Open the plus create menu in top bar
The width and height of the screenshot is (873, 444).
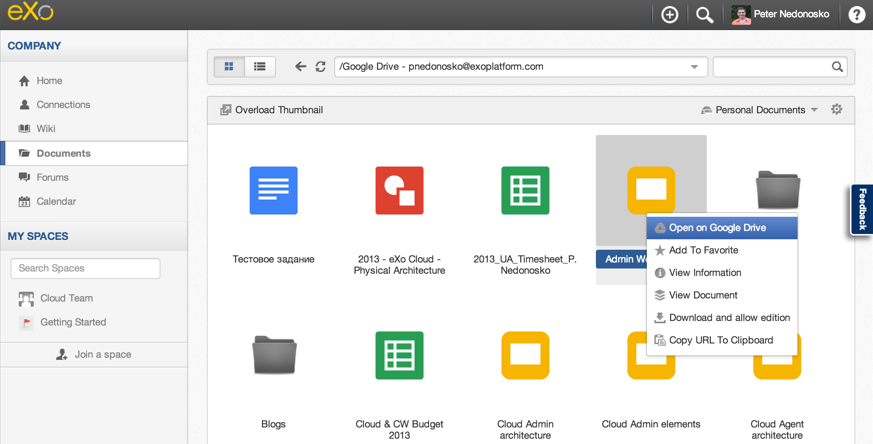click(669, 14)
